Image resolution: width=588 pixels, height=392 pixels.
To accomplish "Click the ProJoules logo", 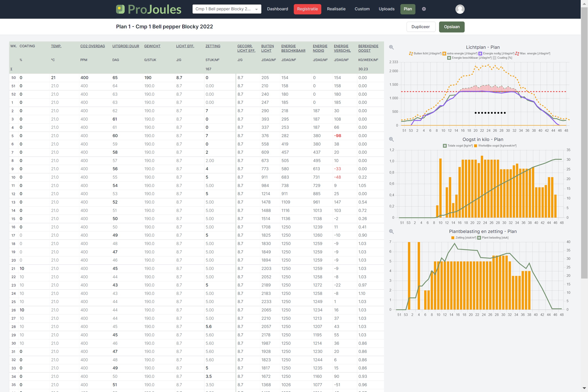I will pos(149,9).
